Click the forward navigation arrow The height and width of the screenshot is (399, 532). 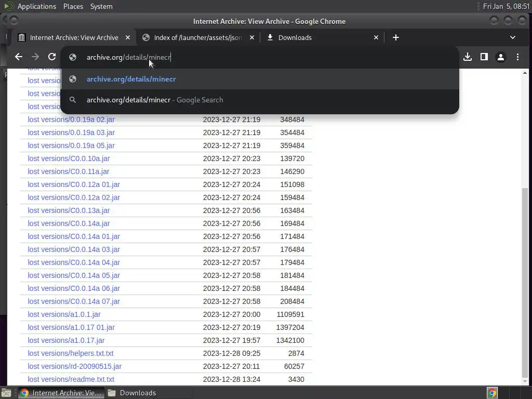35,57
